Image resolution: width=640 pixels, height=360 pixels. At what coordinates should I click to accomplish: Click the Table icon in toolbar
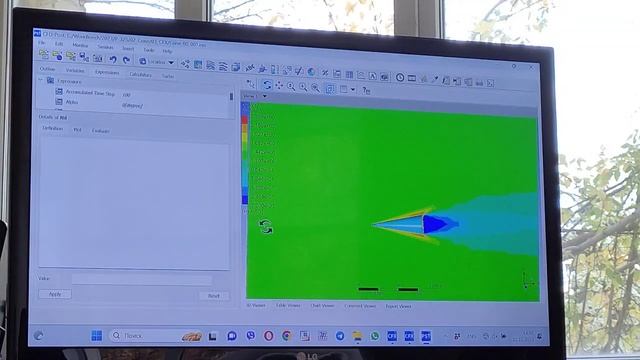(349, 74)
